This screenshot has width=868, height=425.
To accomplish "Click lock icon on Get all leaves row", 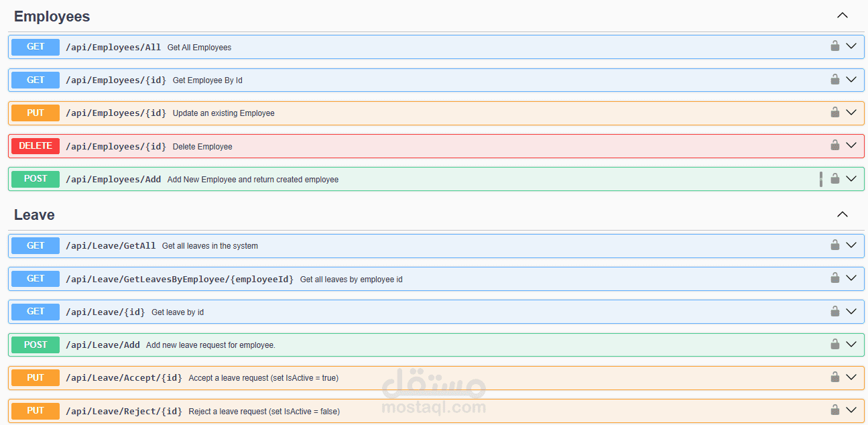I will pos(835,245).
